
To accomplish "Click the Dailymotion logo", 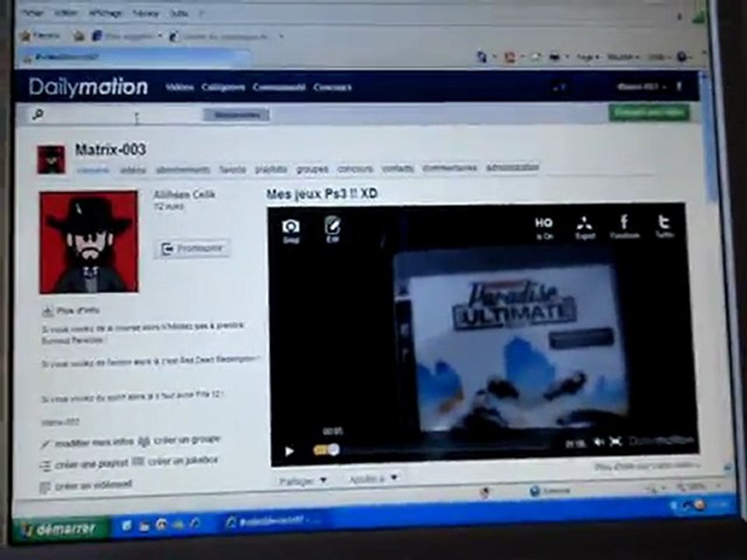I will pos(88,87).
